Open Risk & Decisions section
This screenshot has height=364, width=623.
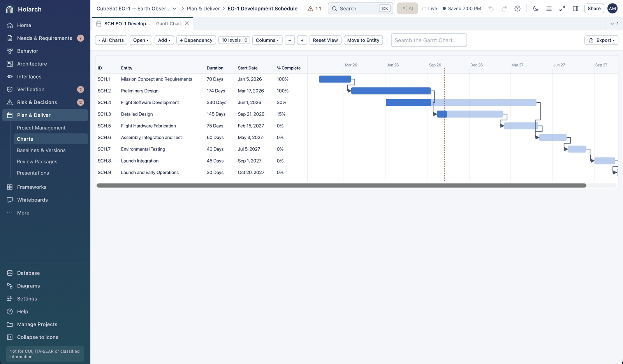click(45, 102)
